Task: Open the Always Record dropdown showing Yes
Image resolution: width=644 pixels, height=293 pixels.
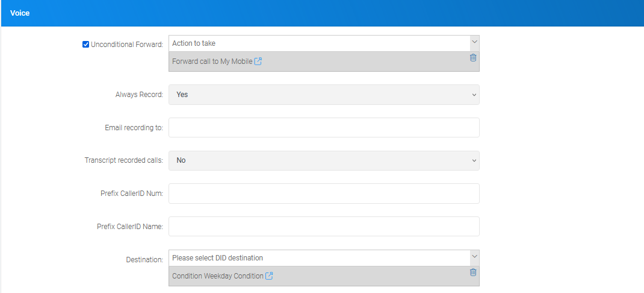Action: pyautogui.click(x=324, y=95)
